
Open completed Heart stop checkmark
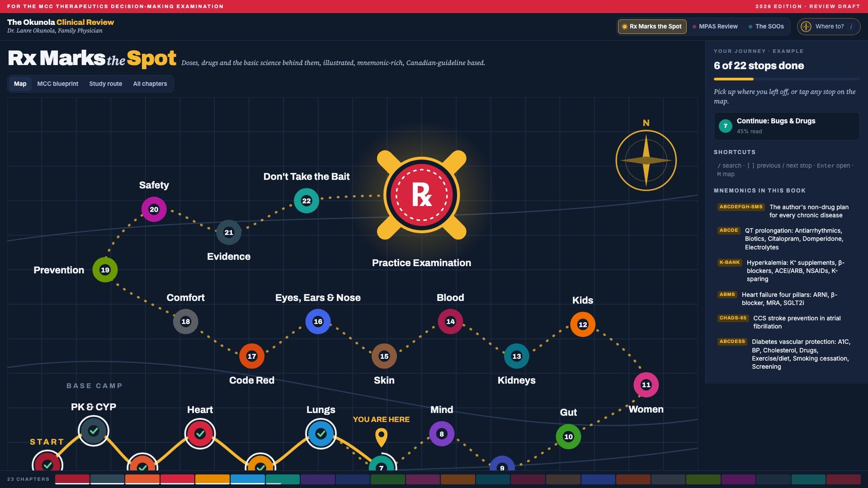tap(200, 434)
